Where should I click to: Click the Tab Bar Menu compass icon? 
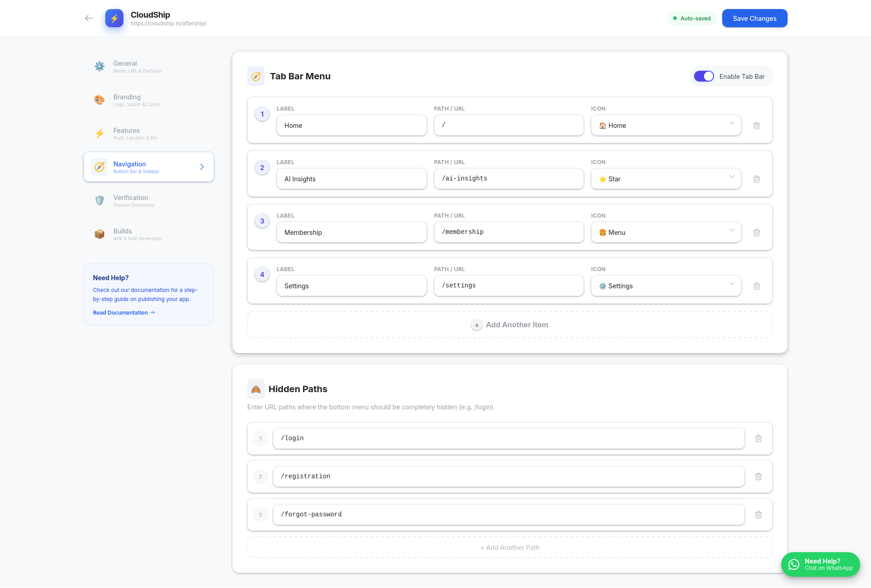[x=256, y=76]
